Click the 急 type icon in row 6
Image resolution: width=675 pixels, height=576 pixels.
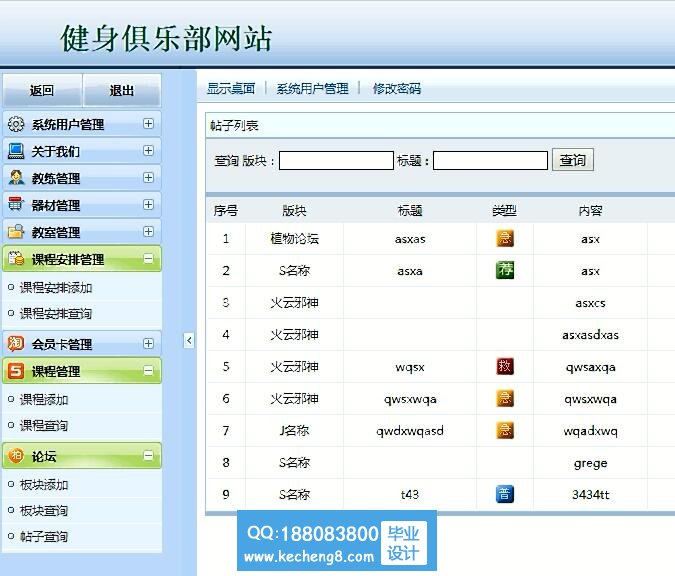click(505, 398)
